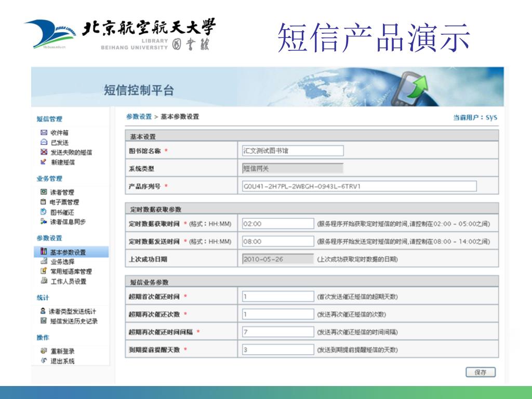
Task: Open the 已发送 sent messages link
Action: [59, 142]
